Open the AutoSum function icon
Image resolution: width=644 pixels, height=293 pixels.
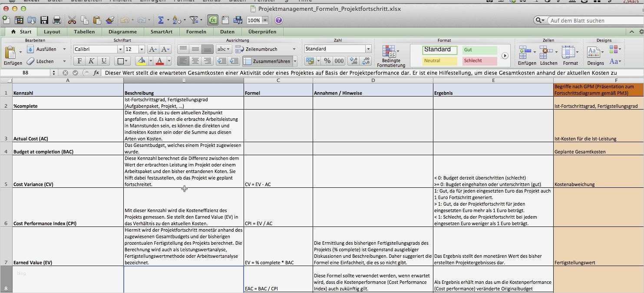click(x=161, y=20)
